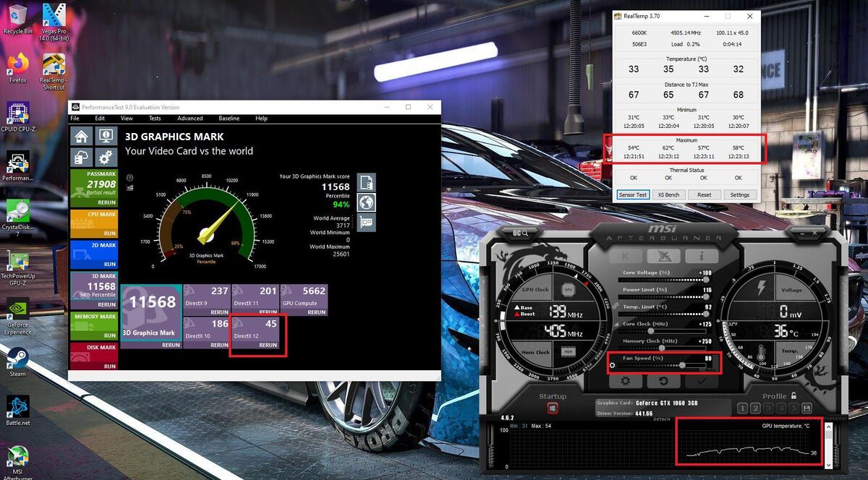The height and width of the screenshot is (480, 868).
Task: Toggle apply overclocking at Windows Startup
Action: [553, 408]
